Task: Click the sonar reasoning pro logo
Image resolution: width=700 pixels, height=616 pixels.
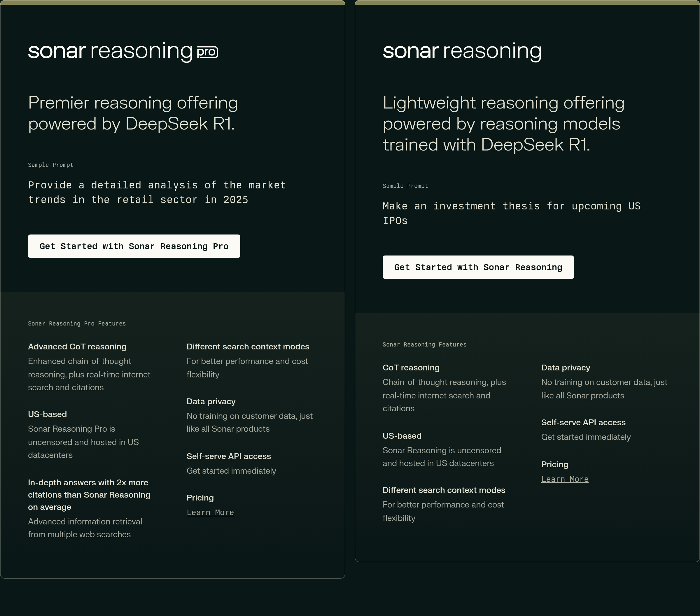Action: pyautogui.click(x=123, y=52)
